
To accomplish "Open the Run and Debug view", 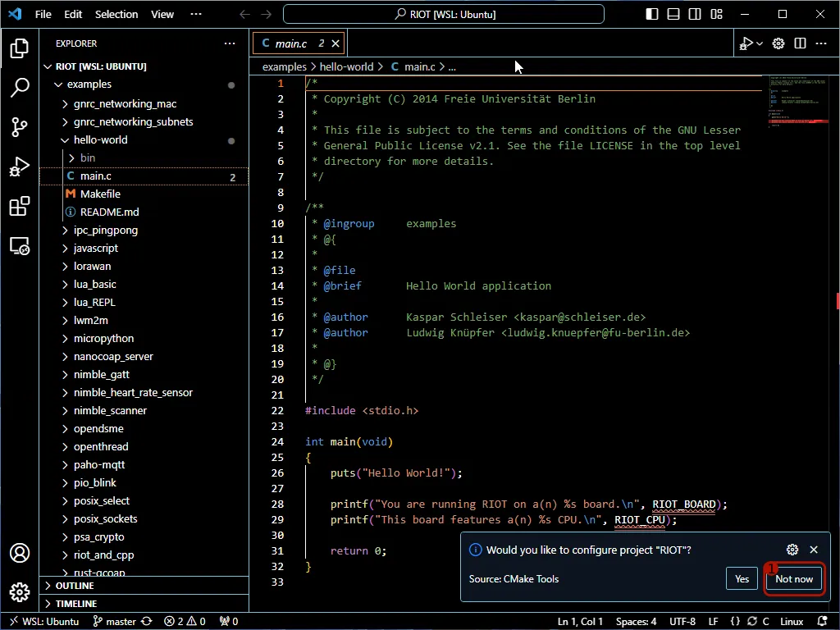I will [20, 167].
